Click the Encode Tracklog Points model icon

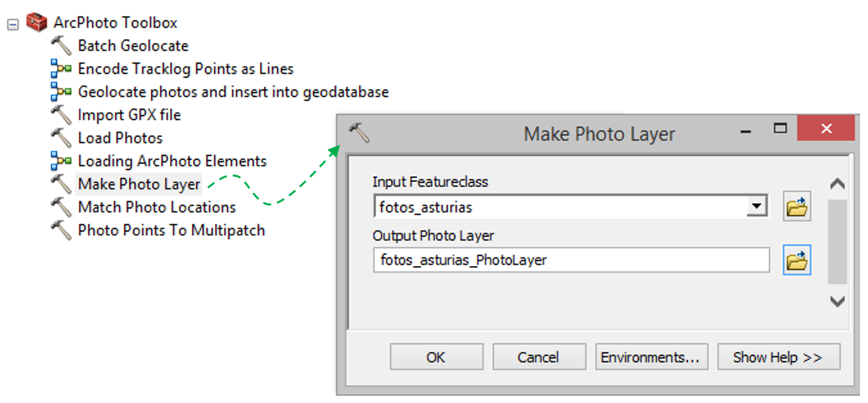coord(61,69)
